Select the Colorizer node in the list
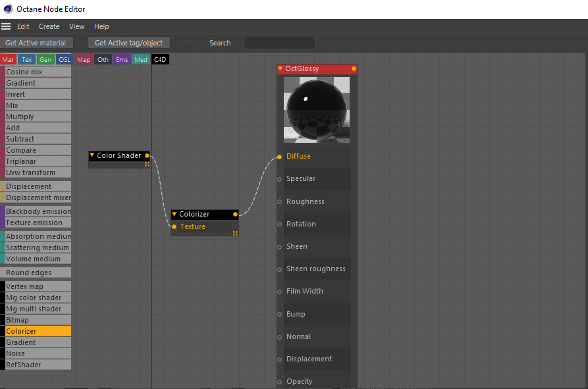The image size is (588, 389). click(x=36, y=331)
